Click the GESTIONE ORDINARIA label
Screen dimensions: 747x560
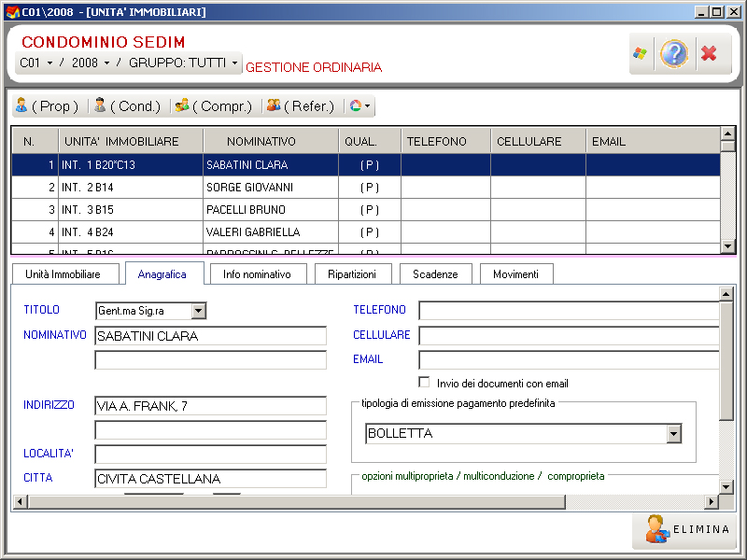(x=314, y=67)
